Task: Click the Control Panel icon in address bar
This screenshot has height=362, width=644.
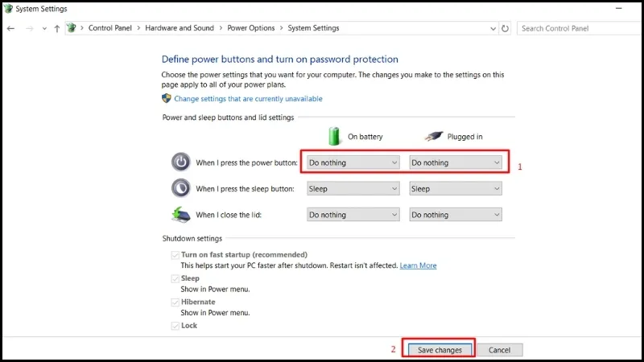Action: point(72,28)
